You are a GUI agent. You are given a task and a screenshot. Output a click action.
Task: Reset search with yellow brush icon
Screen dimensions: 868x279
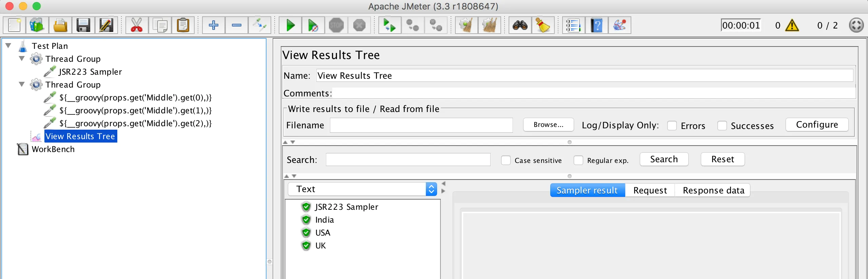tap(543, 25)
